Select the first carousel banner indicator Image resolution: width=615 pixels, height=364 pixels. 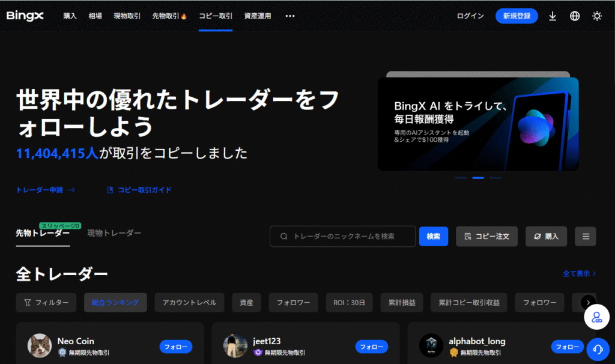coord(461,178)
